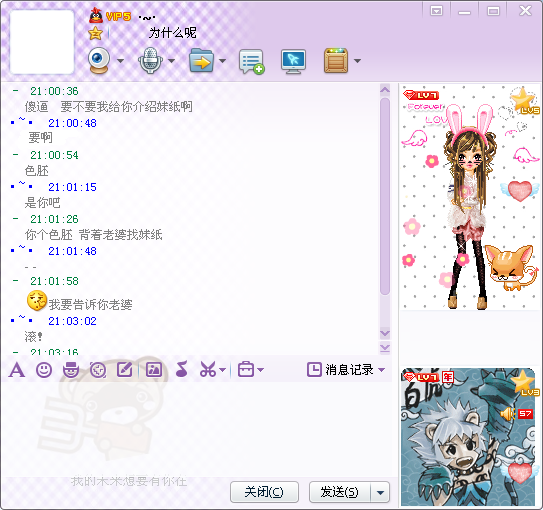Image resolution: width=543 pixels, height=510 pixels.
Task: Start a voice call with microphone icon
Action: pos(150,61)
